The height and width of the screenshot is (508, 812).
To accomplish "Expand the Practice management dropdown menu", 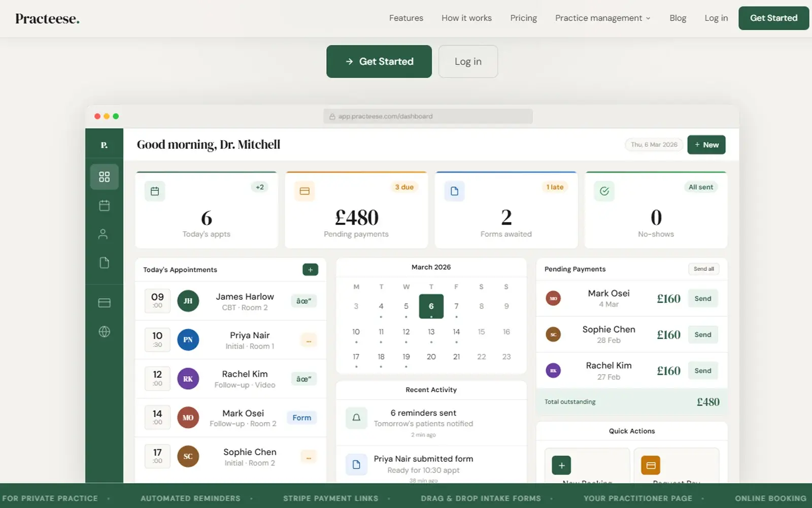I will point(602,18).
